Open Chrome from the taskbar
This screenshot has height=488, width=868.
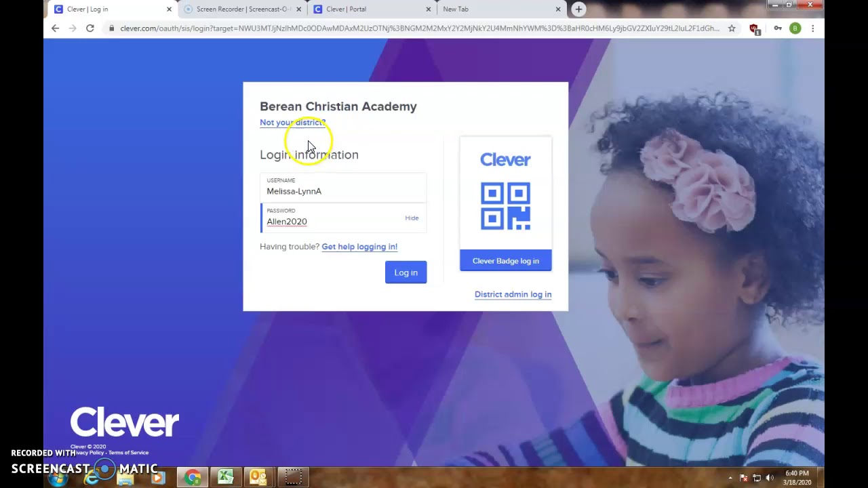coord(193,478)
